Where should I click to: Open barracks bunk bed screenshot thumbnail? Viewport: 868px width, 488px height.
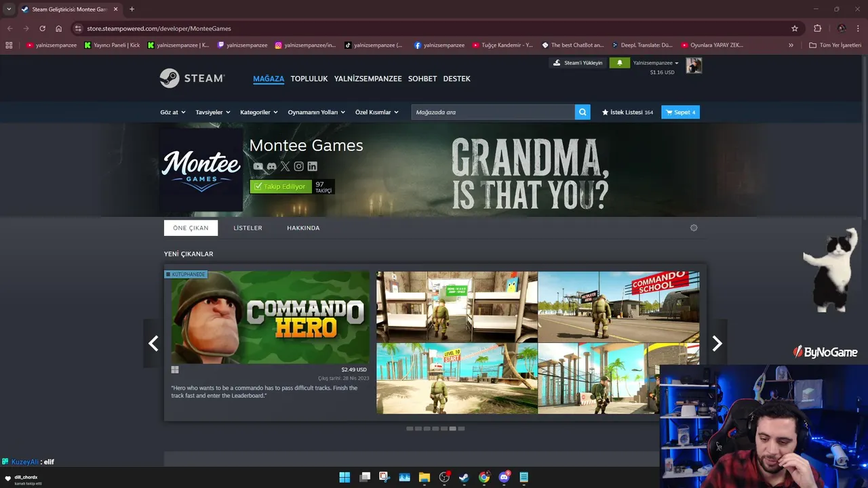click(457, 307)
